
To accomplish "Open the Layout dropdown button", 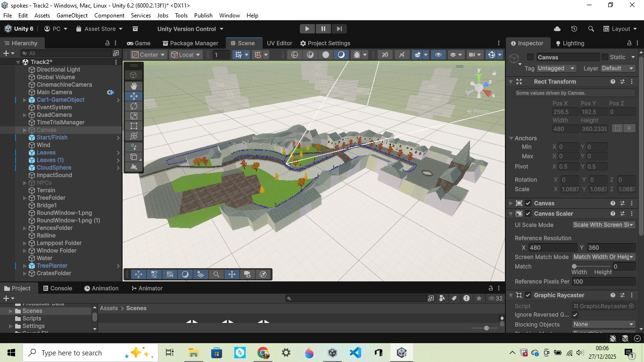I will (x=620, y=29).
